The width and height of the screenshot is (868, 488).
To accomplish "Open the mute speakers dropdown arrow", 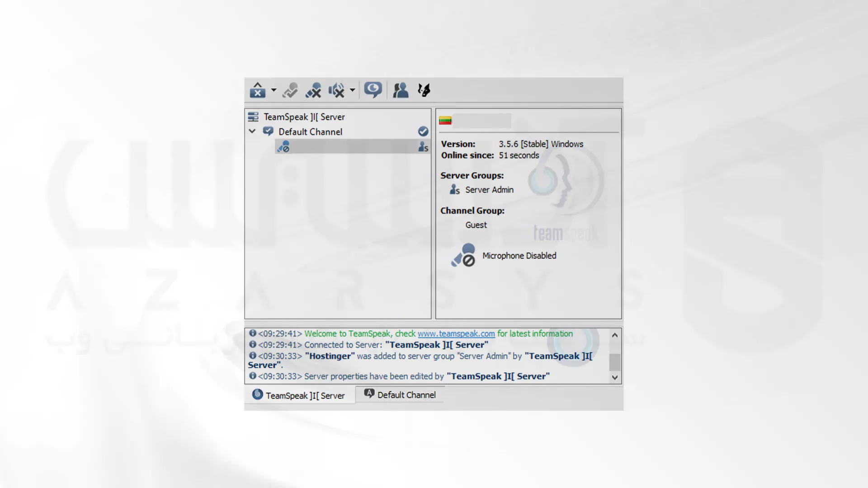I will pos(352,90).
